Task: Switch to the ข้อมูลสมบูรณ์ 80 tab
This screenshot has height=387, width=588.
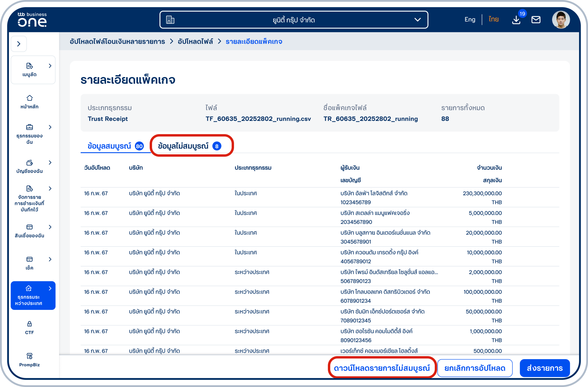Action: pyautogui.click(x=114, y=146)
